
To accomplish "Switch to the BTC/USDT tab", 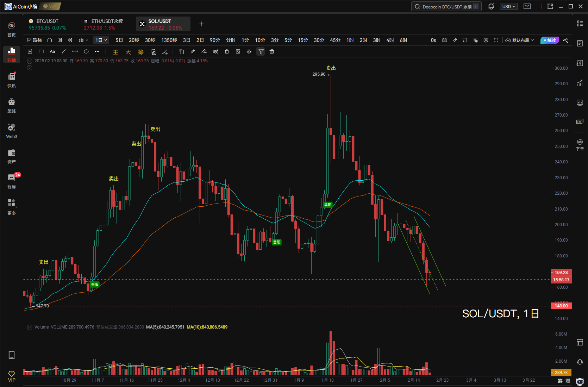I will (x=48, y=24).
